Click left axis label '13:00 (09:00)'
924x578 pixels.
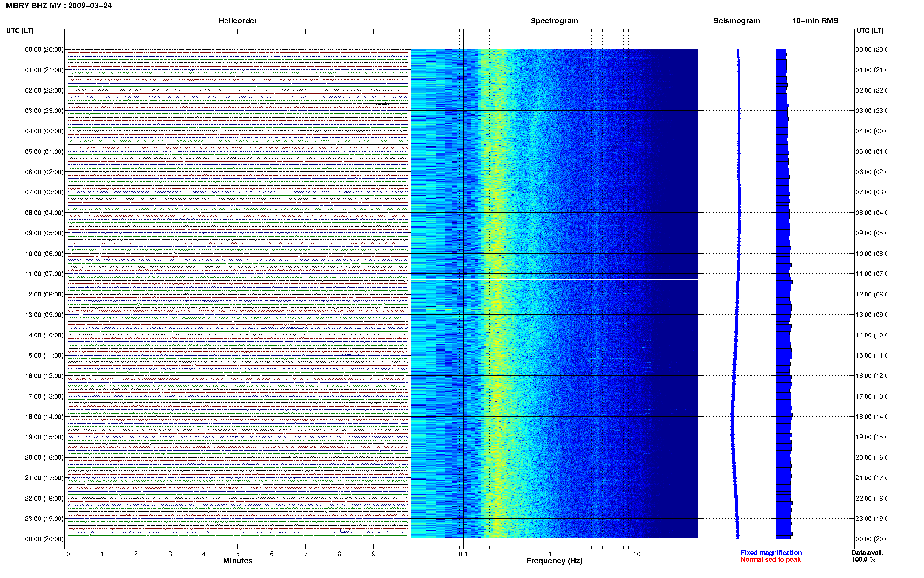tap(44, 315)
